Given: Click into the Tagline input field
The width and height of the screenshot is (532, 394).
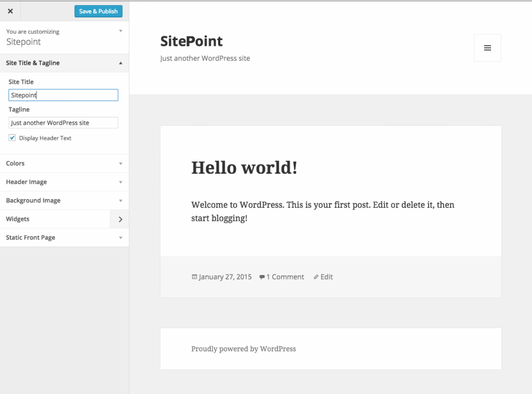Looking at the screenshot, I should [63, 123].
